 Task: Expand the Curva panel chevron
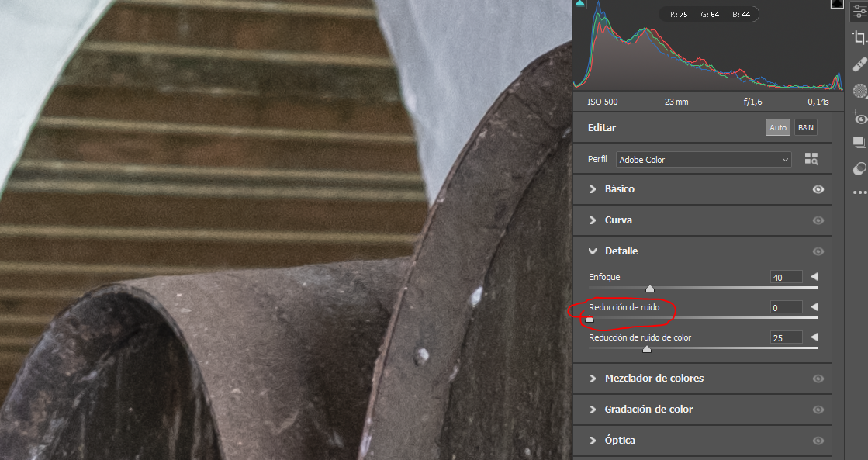click(593, 220)
